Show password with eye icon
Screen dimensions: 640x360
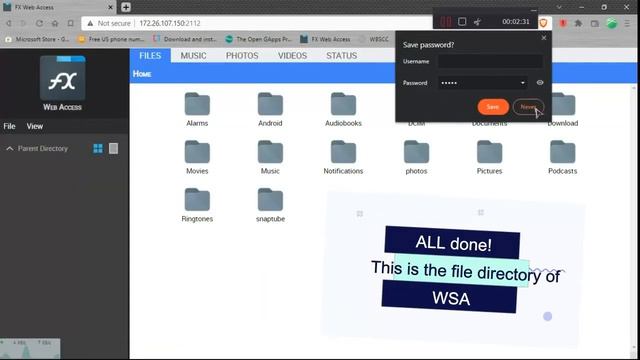point(540,82)
